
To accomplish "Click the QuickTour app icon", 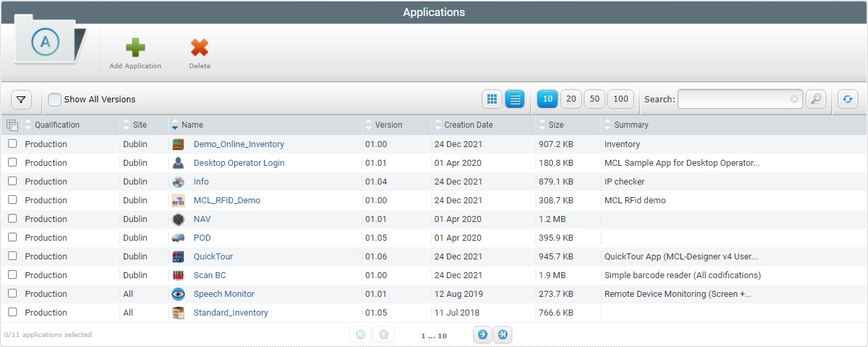I will (x=178, y=257).
